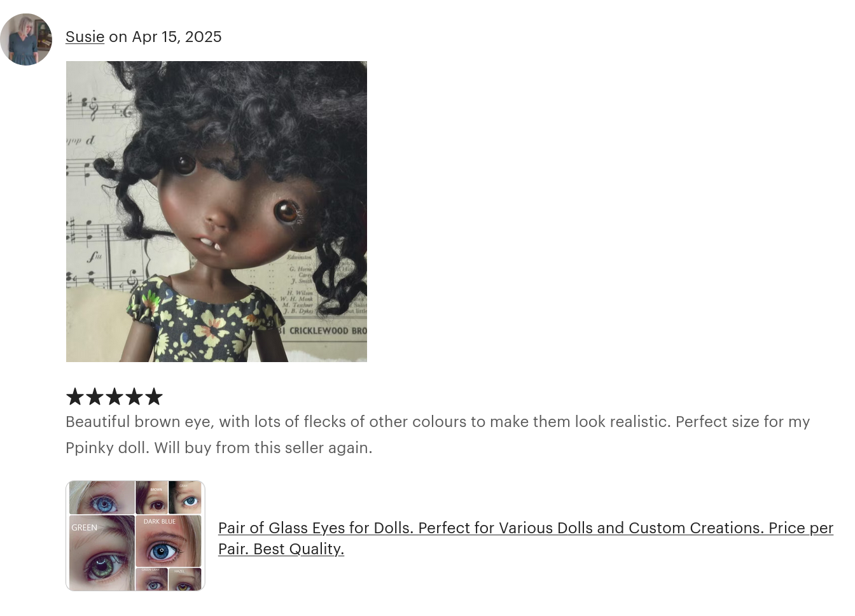Click the review date Apr 15, 2025

176,36
